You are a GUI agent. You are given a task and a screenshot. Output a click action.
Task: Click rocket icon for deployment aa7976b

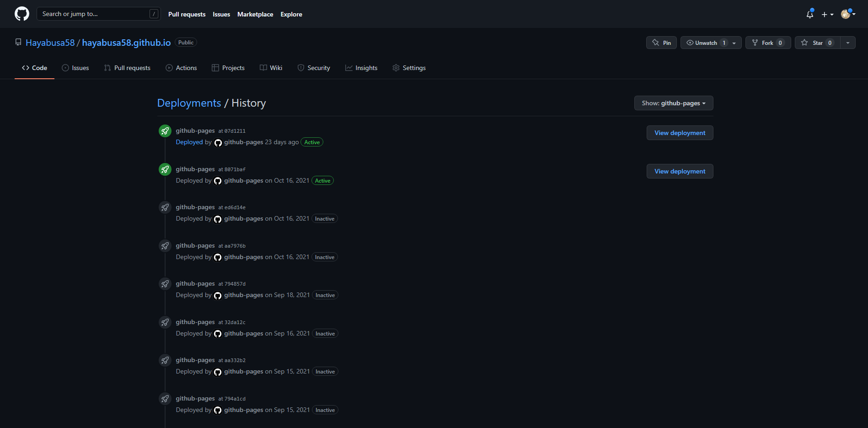165,246
